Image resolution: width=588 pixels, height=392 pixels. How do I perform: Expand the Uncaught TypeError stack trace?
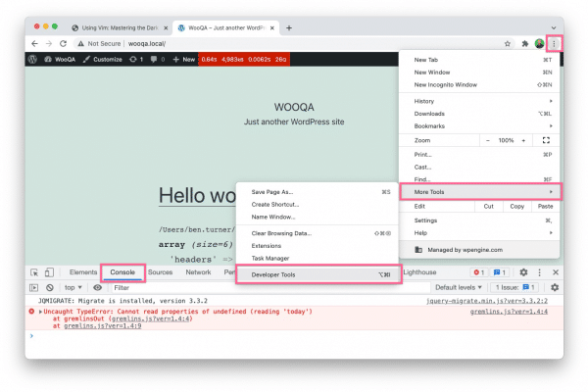point(40,310)
